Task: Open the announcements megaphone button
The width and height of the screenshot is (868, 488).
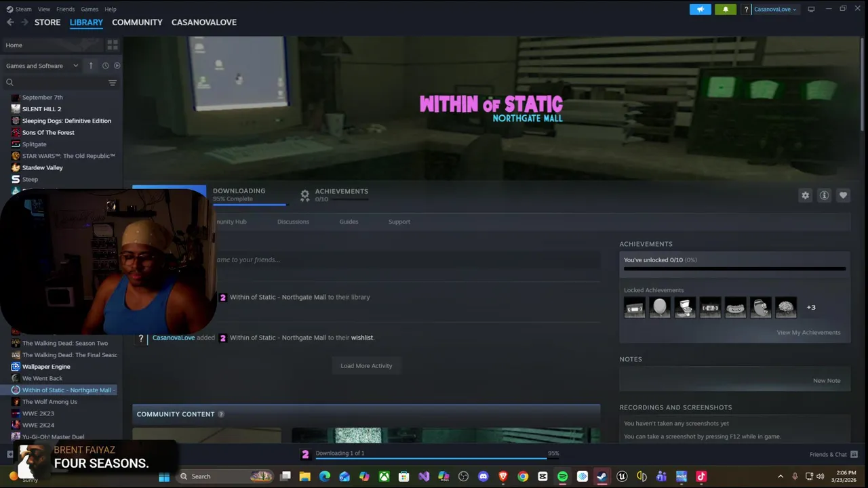Action: tap(701, 9)
